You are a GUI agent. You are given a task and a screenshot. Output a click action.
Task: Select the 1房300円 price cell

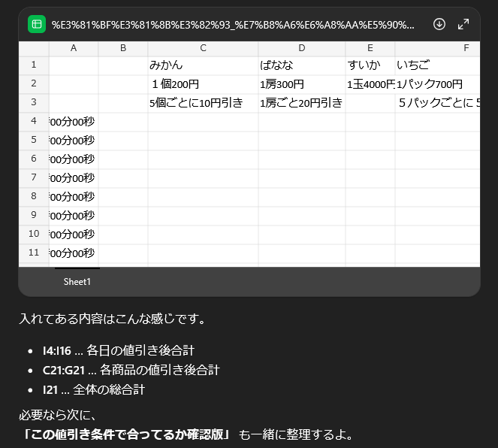click(301, 84)
